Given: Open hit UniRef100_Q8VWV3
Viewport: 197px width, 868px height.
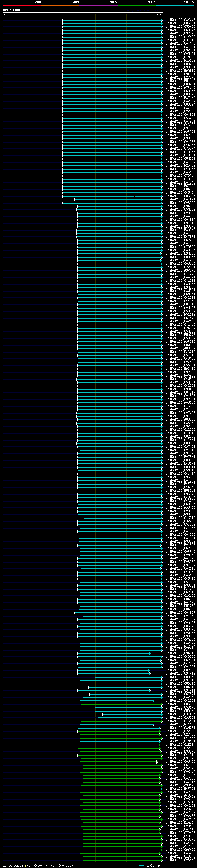Looking at the screenshot, I should click(x=180, y=20).
